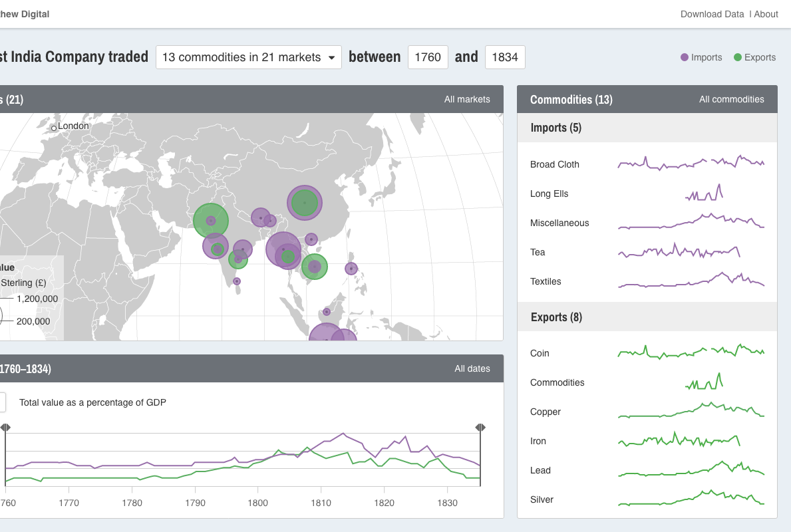
Task: Click the end year 1834 field
Action: coord(505,57)
